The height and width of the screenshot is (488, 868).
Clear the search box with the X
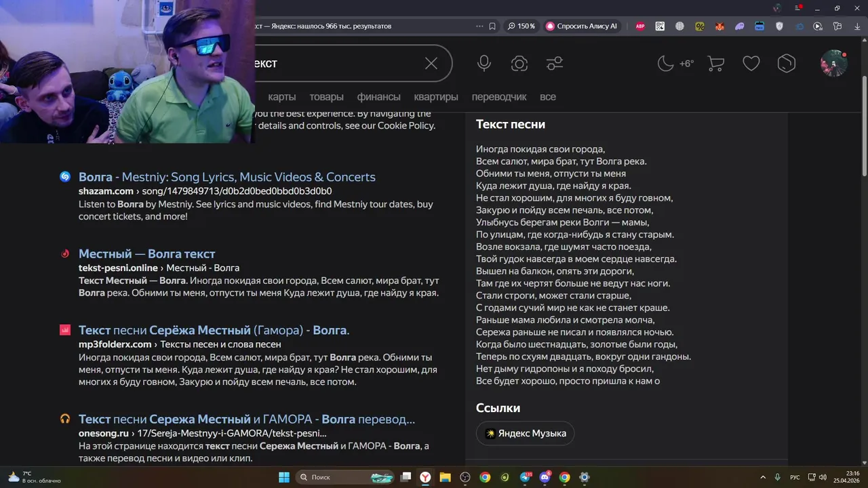431,64
